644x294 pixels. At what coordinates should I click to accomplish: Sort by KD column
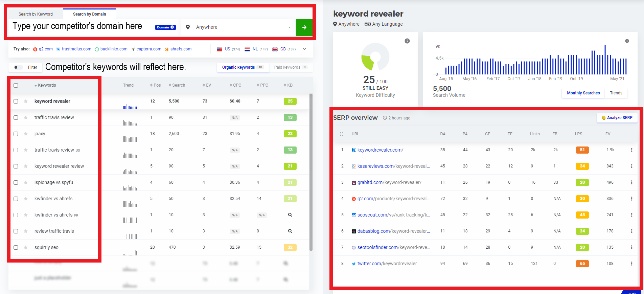click(288, 85)
